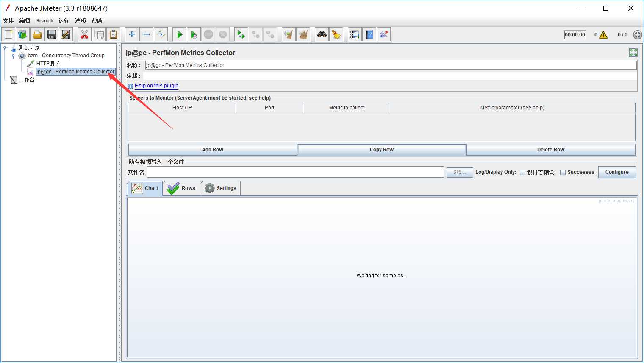
Task: Open the Search menu
Action: pos(45,21)
